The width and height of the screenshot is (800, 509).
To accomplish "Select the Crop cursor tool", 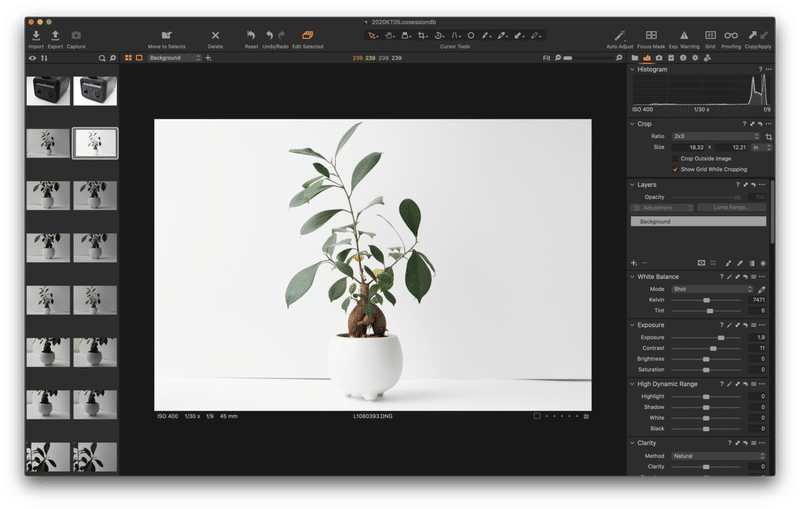I will (422, 35).
